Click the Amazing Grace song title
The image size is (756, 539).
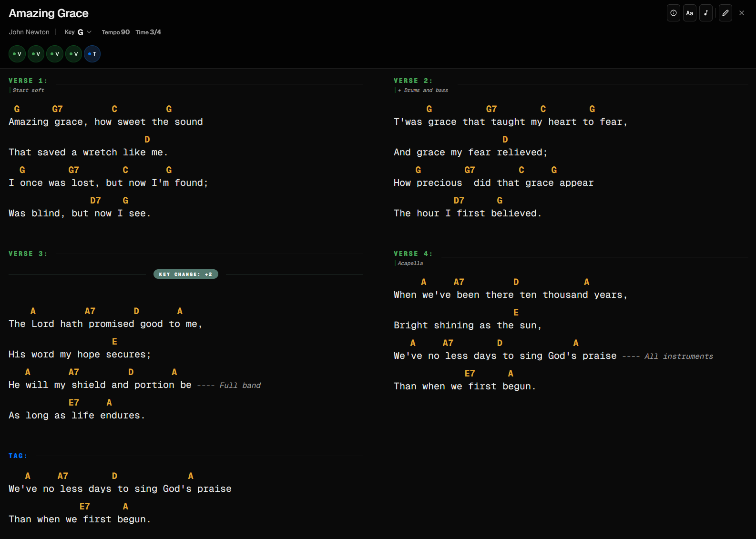pos(49,13)
